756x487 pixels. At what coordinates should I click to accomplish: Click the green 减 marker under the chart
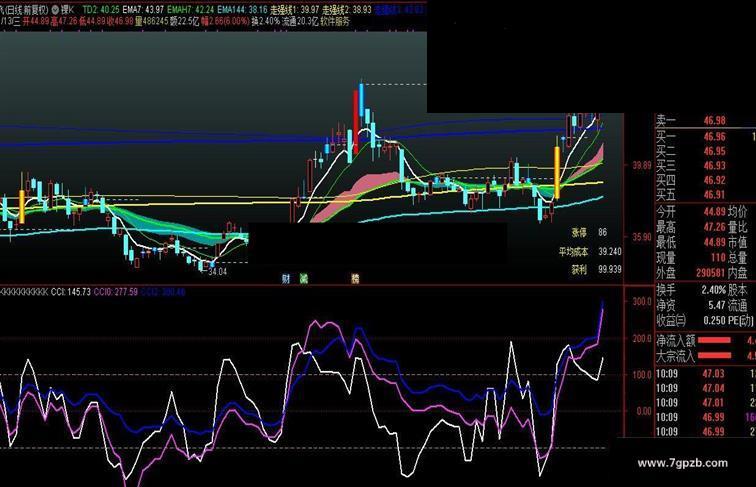coord(304,278)
